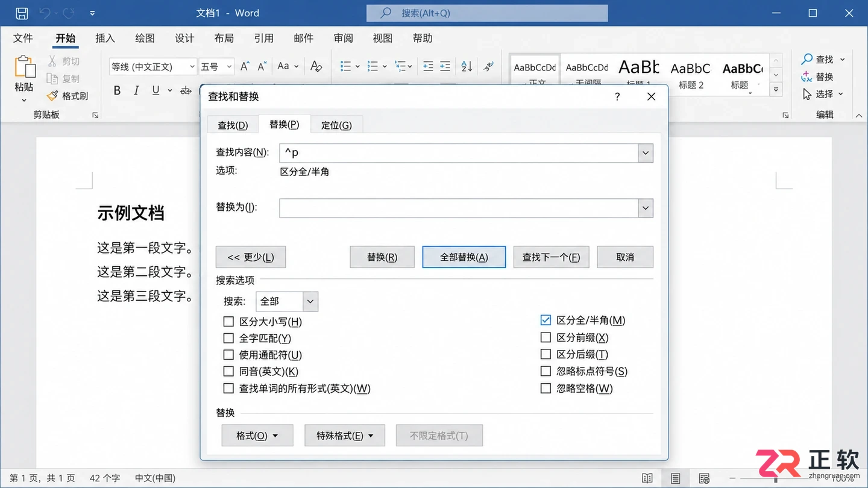Click into the 替换为 input field
This screenshot has height=488, width=868.
(x=459, y=208)
